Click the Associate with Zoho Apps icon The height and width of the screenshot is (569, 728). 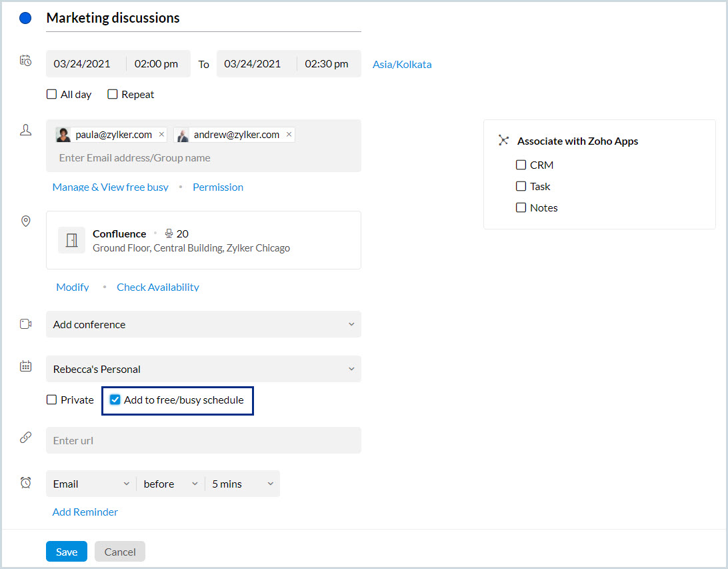(503, 141)
